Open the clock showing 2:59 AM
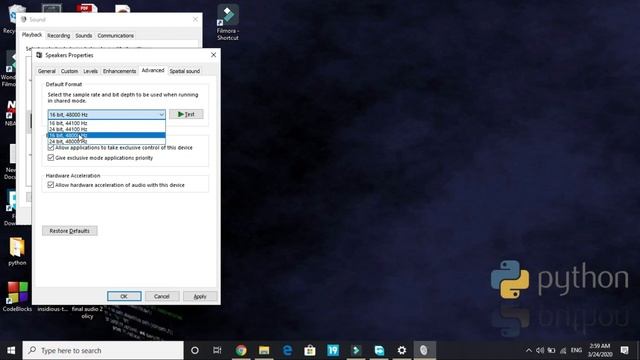The width and height of the screenshot is (640, 360). (x=600, y=350)
